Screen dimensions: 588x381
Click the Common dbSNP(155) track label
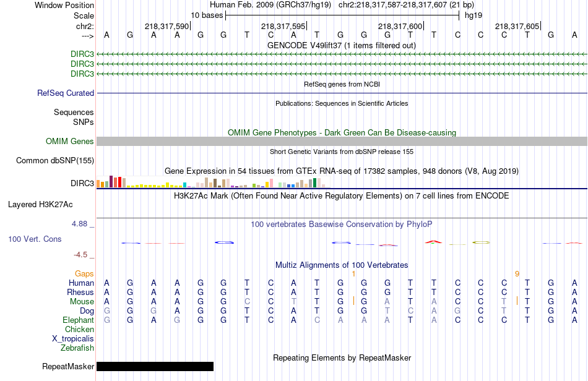click(54, 160)
